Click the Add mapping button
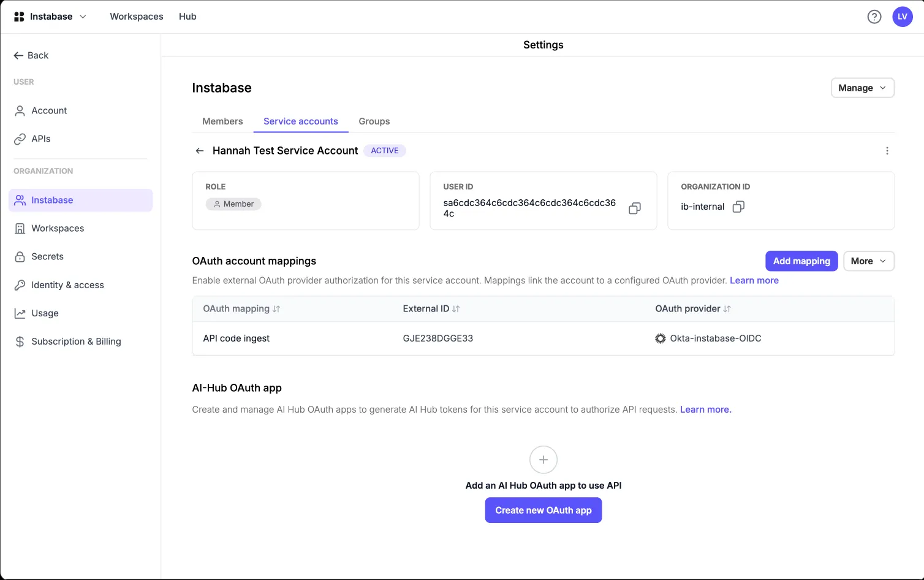 click(801, 261)
